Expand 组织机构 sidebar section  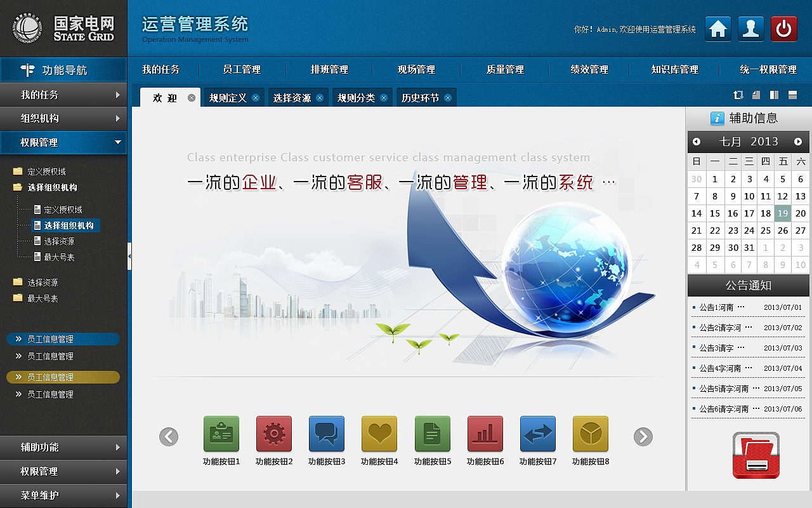click(63, 118)
